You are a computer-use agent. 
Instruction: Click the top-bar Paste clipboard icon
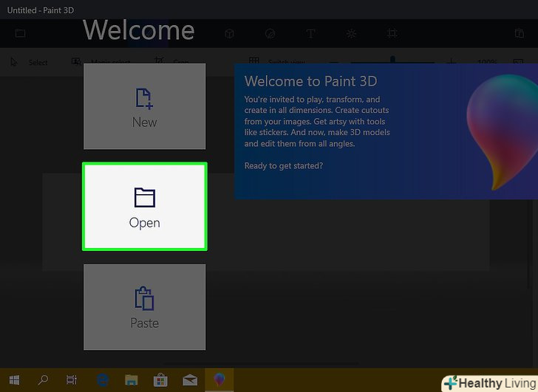coord(519,33)
